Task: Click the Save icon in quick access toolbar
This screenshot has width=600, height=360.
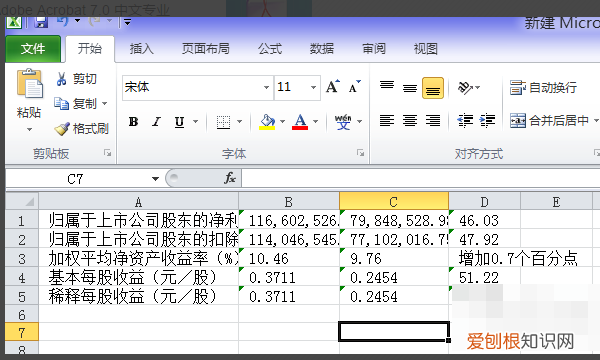Action: (x=41, y=22)
